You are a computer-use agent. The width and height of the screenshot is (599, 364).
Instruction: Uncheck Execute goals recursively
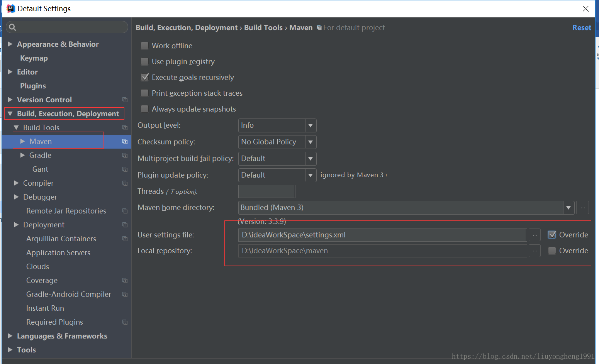coord(145,77)
